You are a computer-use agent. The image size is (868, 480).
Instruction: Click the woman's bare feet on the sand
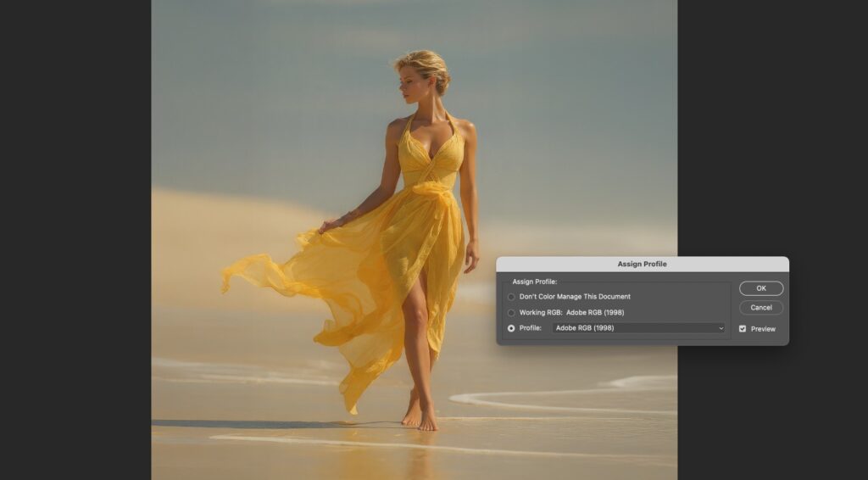click(420, 416)
